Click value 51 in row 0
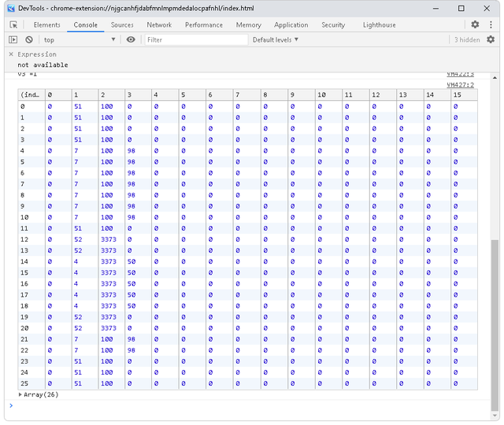This screenshot has height=425, width=504. (78, 106)
